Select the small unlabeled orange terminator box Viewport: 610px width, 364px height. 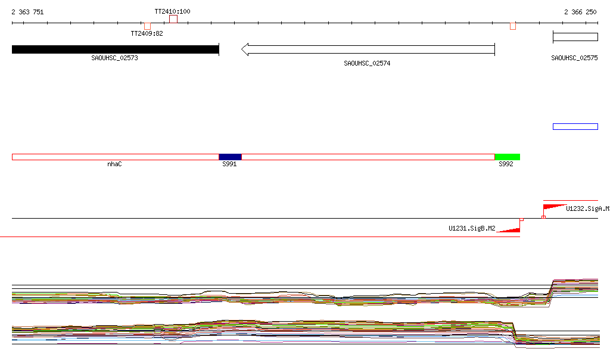pyautogui.click(x=513, y=26)
